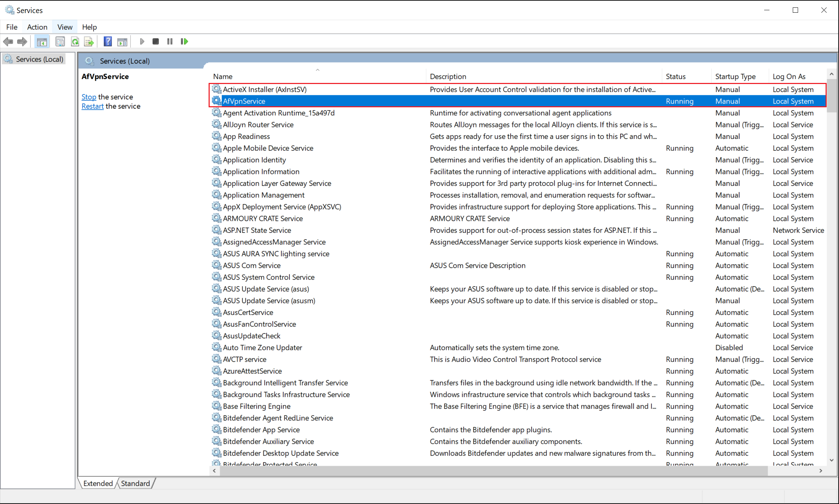Select AssignedAccessManager Service row

tap(518, 242)
